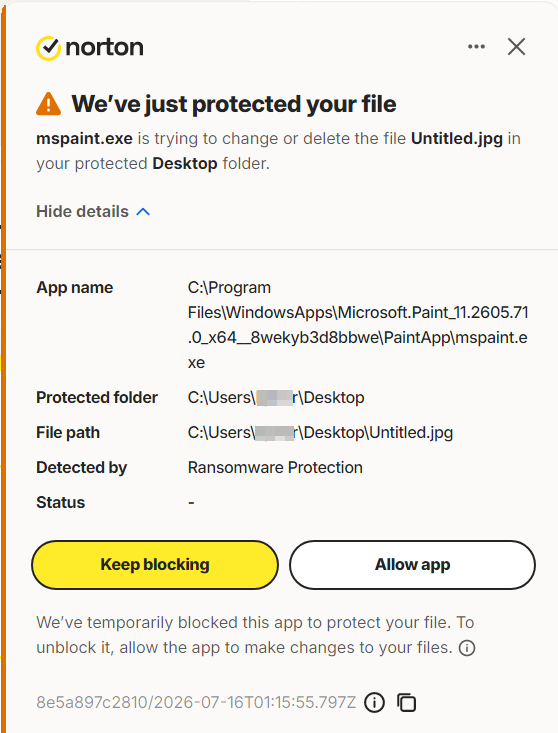Click the norton wordmark text

click(x=105, y=47)
